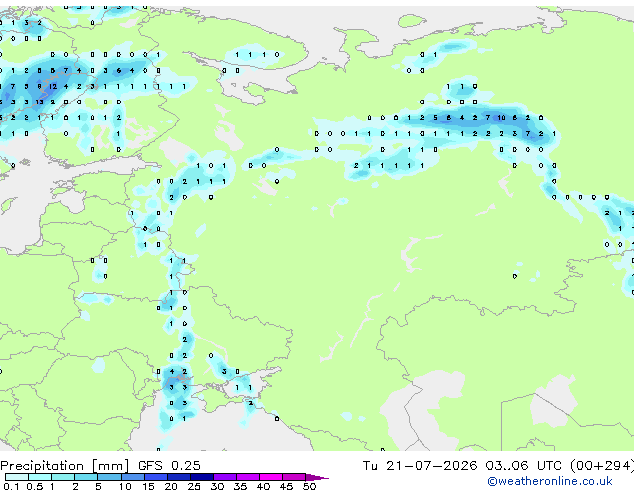The image size is (634, 490).
Task: Click the '35' legend scale label
Action: coord(240,486)
